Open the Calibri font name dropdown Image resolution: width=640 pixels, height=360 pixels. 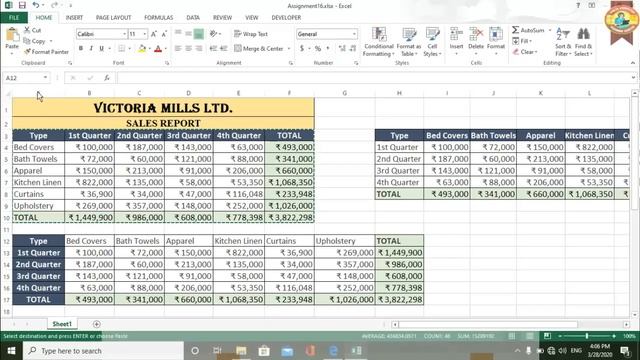point(124,34)
